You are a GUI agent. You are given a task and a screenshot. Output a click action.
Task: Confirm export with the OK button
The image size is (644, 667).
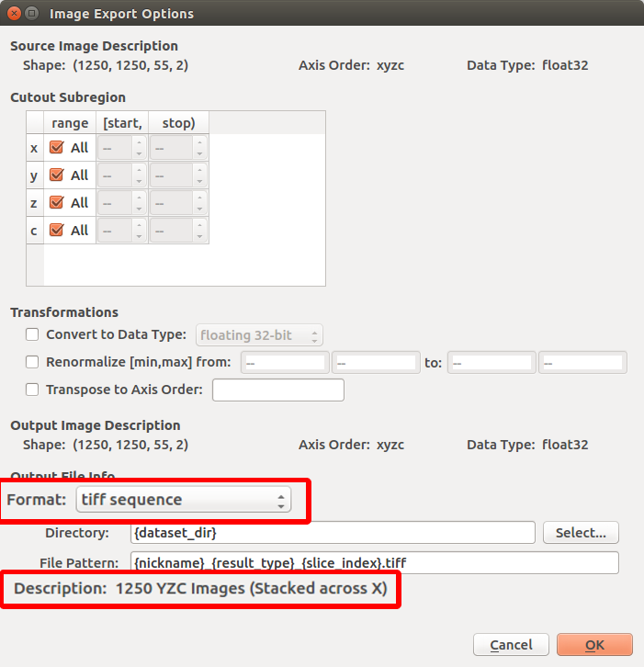(x=594, y=644)
